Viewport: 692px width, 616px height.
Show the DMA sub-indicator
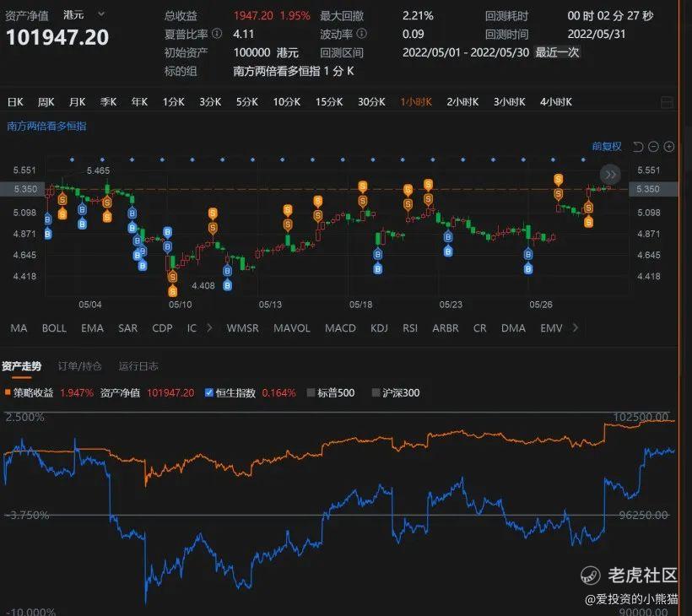point(513,328)
